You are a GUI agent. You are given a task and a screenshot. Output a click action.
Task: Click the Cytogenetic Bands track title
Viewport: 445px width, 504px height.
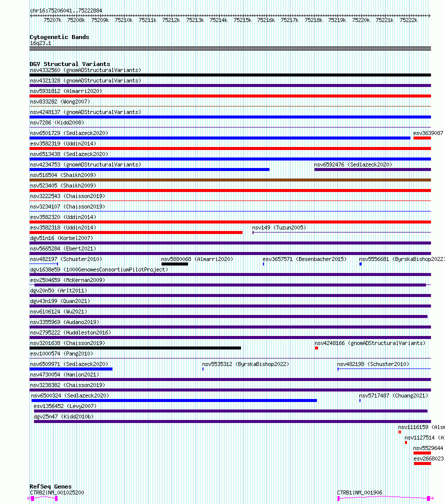pyautogui.click(x=59, y=37)
